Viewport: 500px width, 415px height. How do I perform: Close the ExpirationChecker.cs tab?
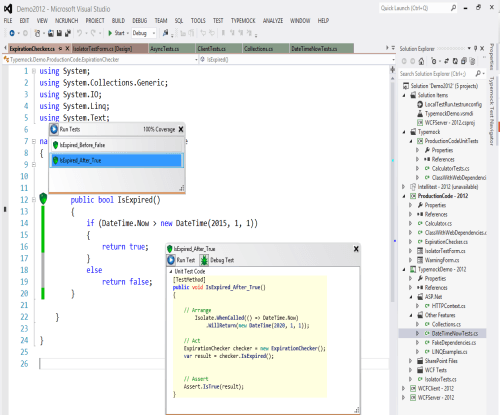coord(67,49)
